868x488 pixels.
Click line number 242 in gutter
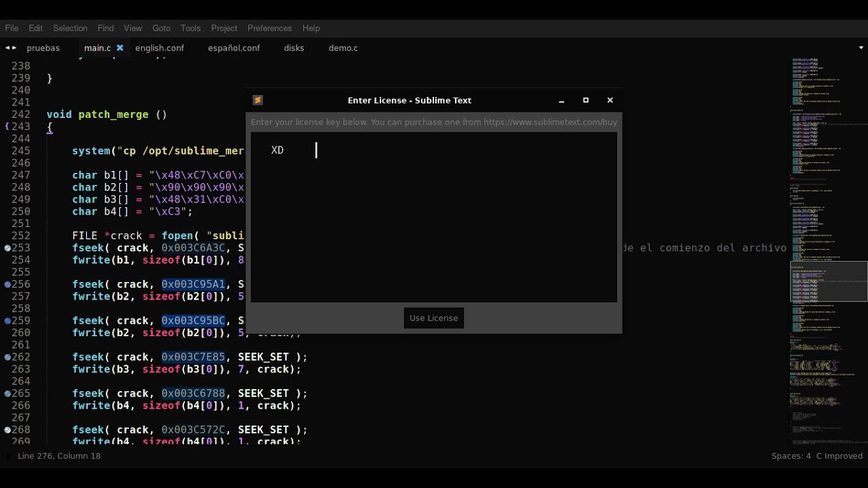coord(21,115)
